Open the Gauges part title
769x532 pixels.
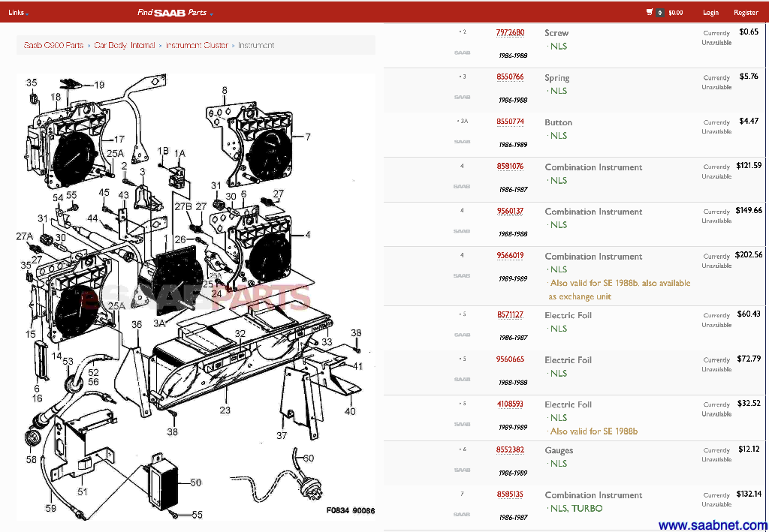click(x=559, y=450)
